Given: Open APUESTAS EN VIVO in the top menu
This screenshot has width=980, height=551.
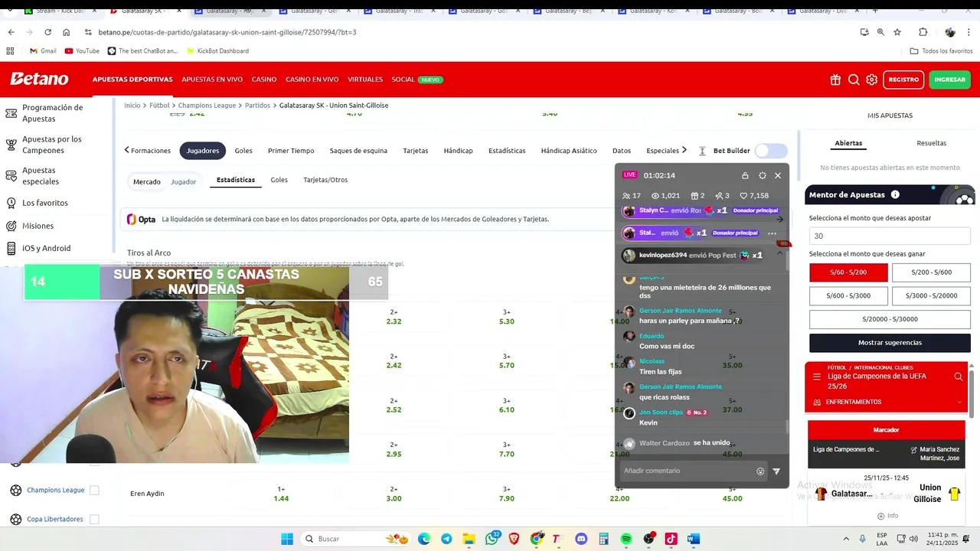Looking at the screenshot, I should (212, 80).
